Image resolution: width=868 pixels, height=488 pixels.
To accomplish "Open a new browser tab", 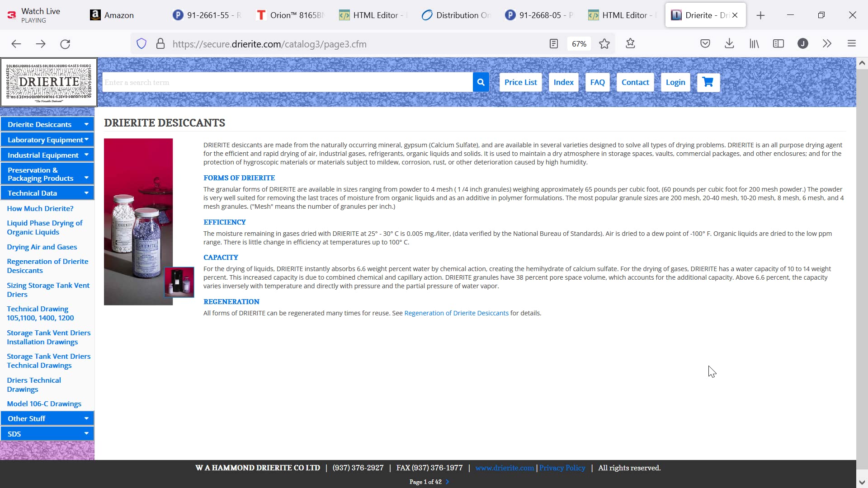I will [761, 15].
